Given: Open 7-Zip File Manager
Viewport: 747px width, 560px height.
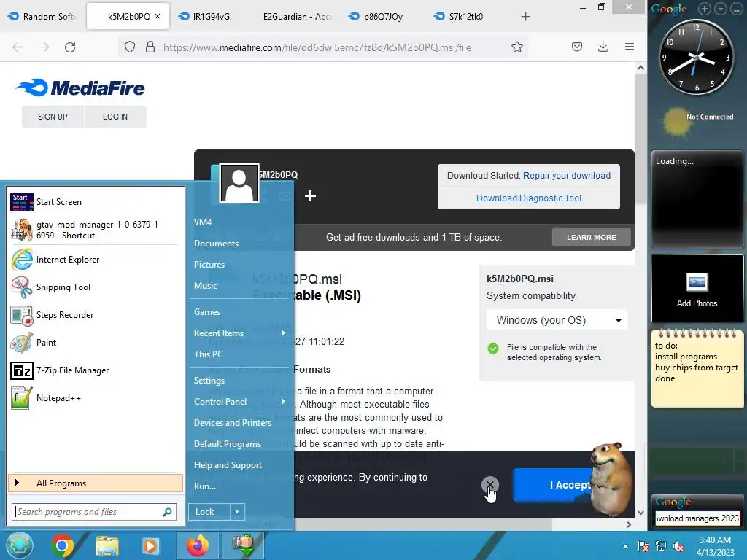Looking at the screenshot, I should (96, 370).
